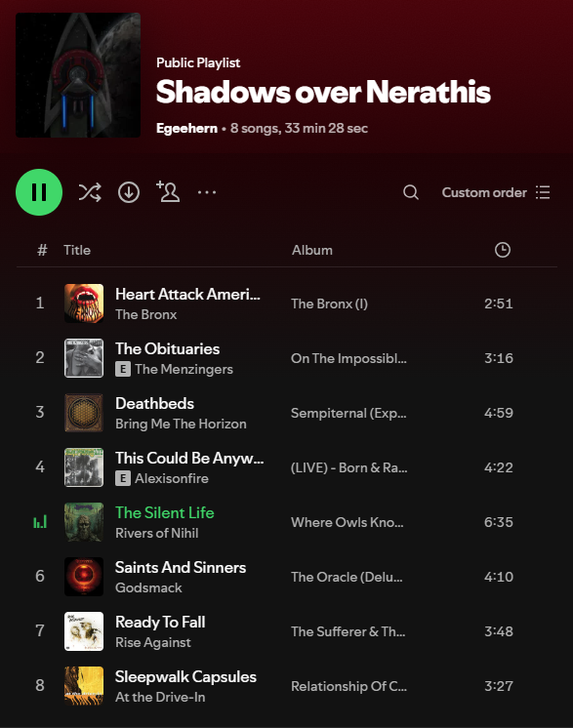Image resolution: width=573 pixels, height=728 pixels.
Task: Click the Shadows over Nerathis playlist cover
Action: 78,75
